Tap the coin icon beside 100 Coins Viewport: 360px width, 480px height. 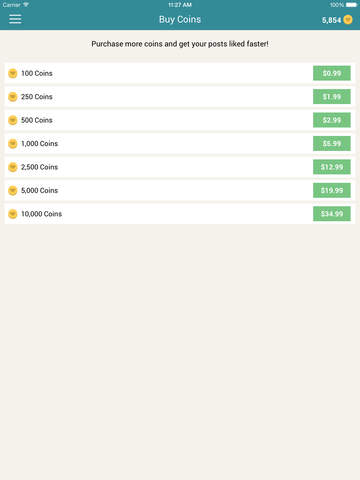coord(13,73)
